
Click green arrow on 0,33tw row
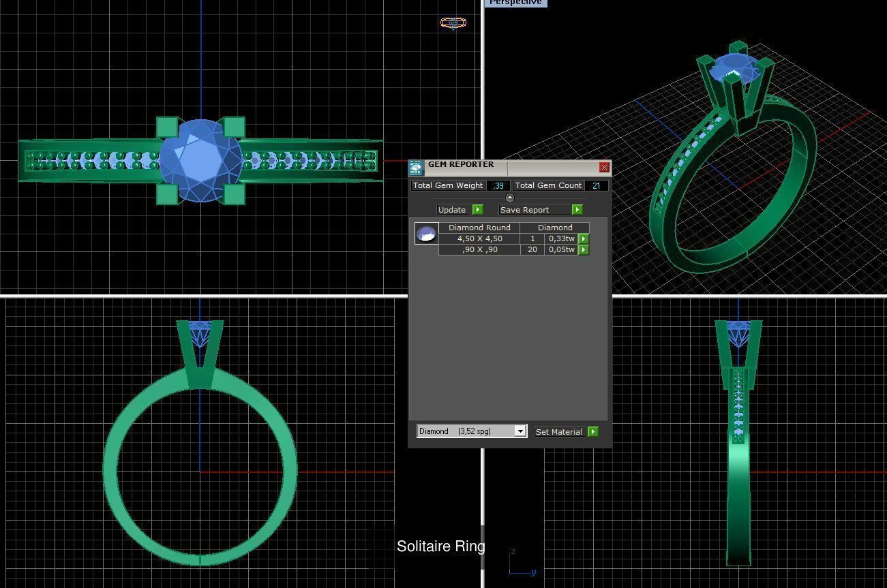coord(584,239)
